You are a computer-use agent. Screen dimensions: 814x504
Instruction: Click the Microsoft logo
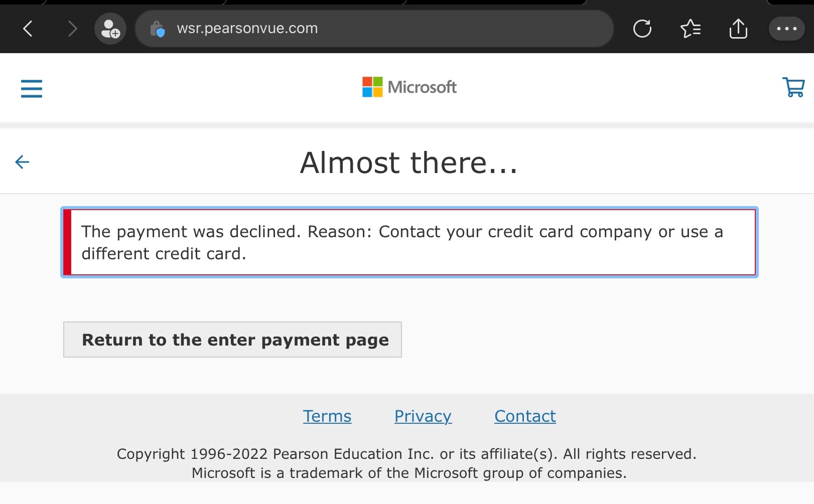(409, 87)
